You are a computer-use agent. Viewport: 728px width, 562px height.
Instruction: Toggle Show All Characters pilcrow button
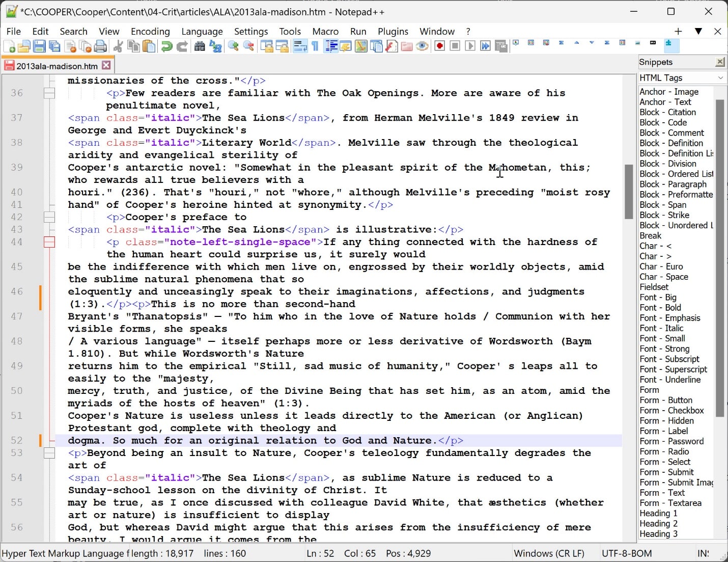coord(315,46)
